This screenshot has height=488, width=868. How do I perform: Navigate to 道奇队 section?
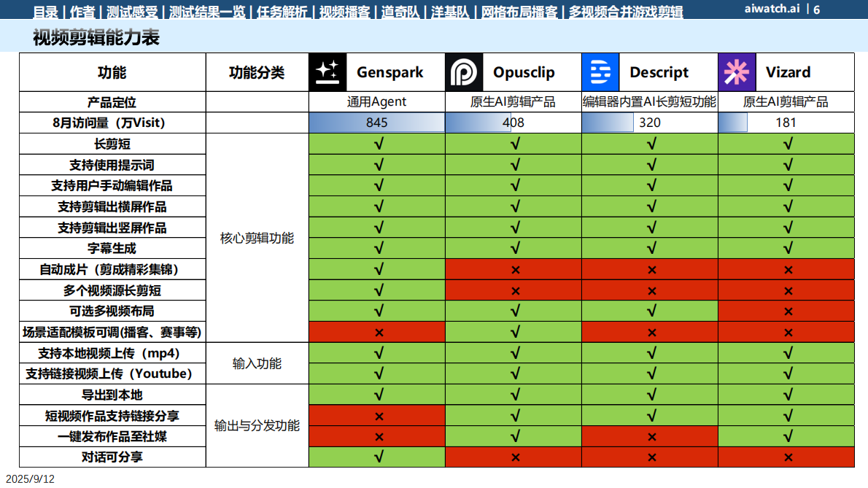tap(401, 12)
